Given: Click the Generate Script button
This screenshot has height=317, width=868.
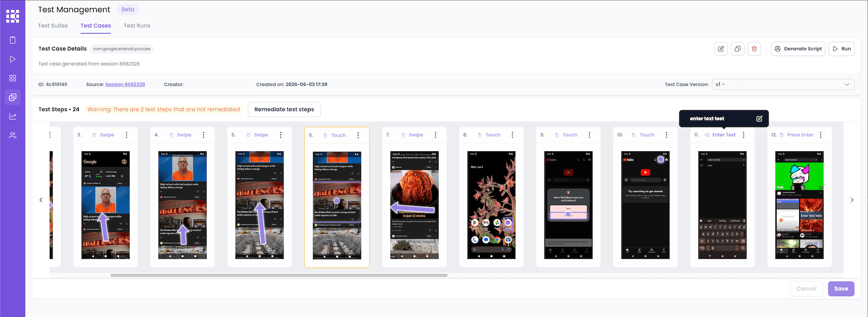Looking at the screenshot, I should click(x=798, y=49).
